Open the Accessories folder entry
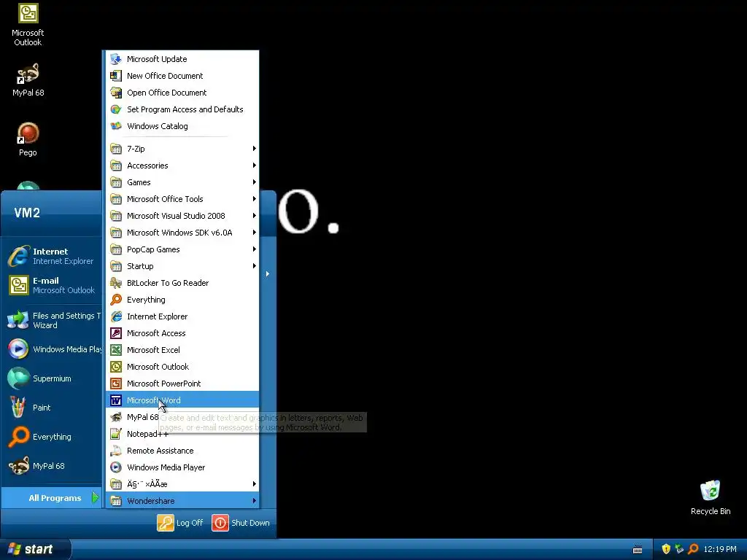The image size is (747, 560). (x=182, y=166)
